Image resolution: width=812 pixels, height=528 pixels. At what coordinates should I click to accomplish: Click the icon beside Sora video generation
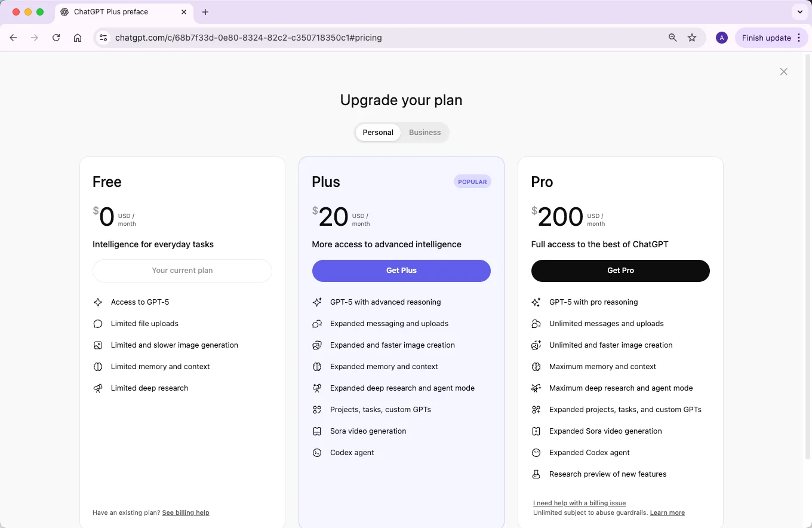tap(317, 431)
